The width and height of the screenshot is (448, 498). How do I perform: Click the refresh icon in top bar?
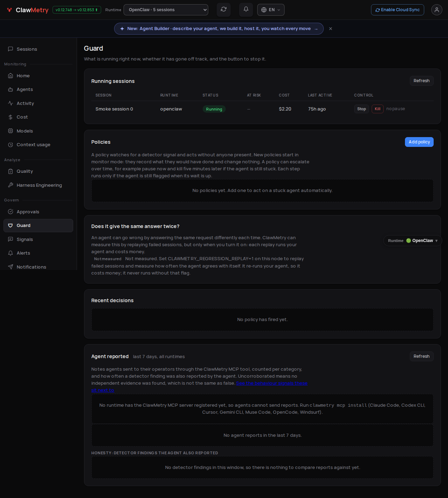(224, 10)
